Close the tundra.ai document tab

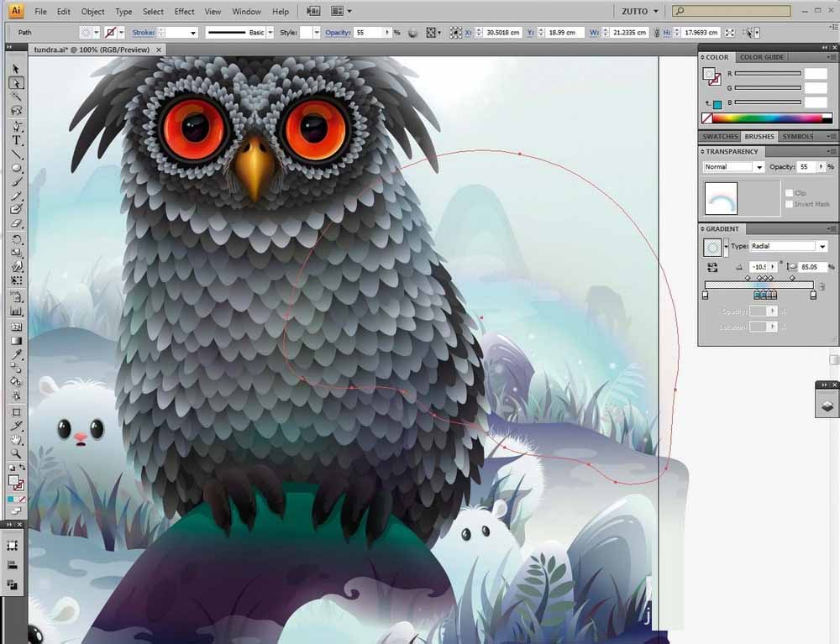pos(159,50)
